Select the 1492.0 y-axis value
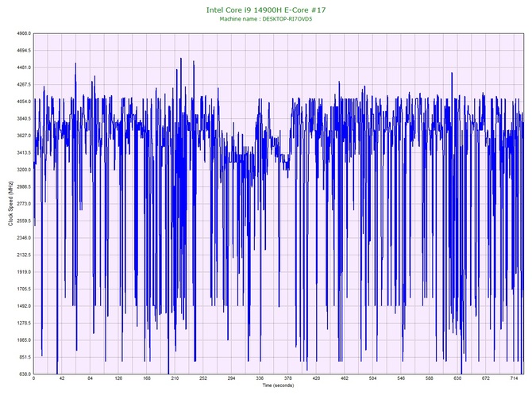Image resolution: width=532 pixels, height=399 pixels. point(24,305)
